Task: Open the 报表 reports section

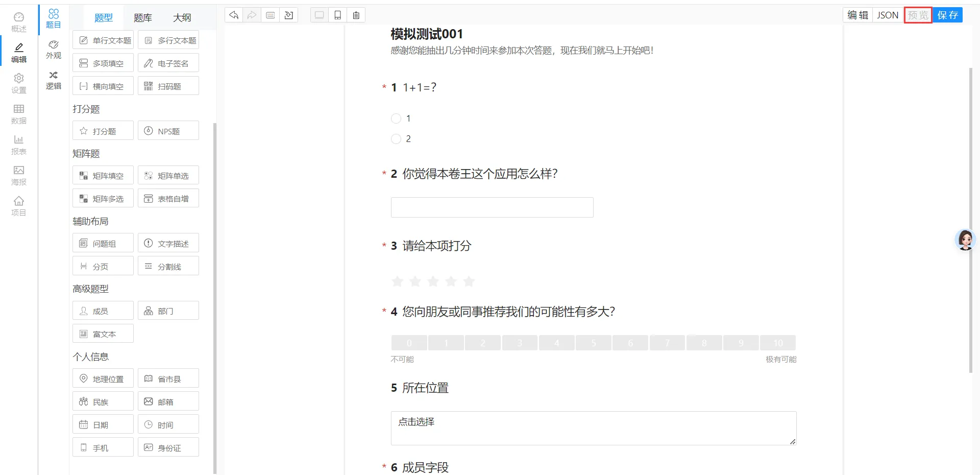Action: coord(19,145)
